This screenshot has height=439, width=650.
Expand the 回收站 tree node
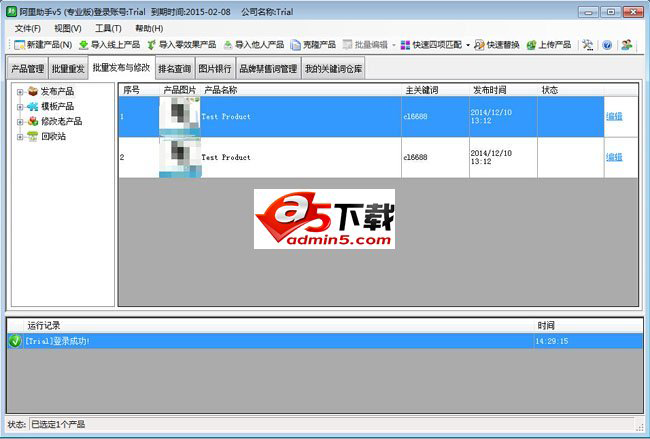(x=19, y=137)
